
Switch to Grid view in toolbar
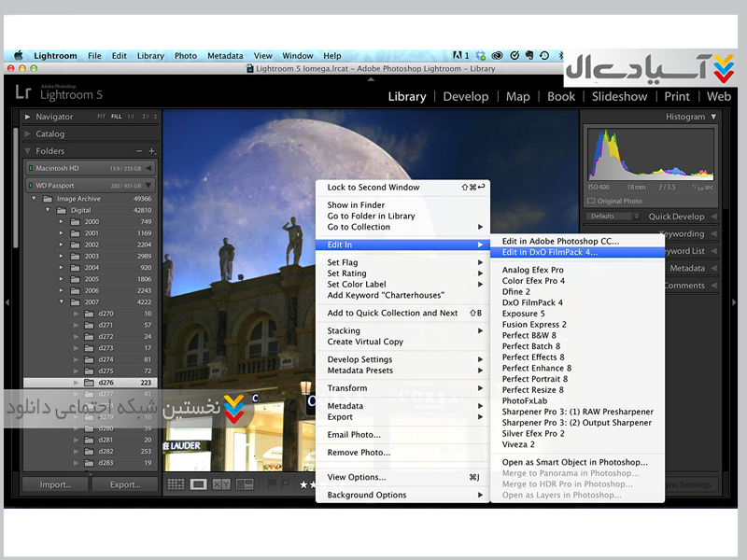tap(176, 484)
